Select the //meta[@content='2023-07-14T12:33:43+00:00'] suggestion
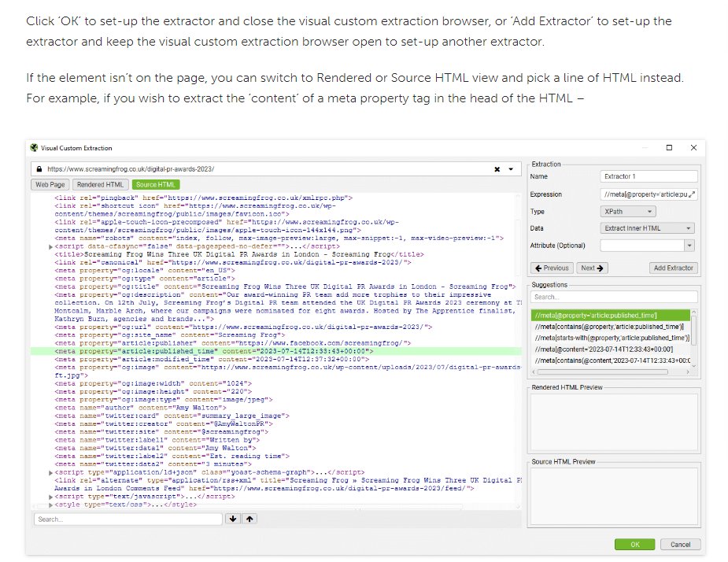 click(610, 349)
